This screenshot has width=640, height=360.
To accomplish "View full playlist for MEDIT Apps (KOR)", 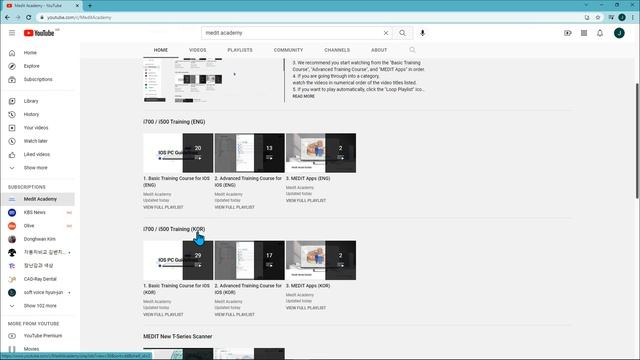I will [306, 308].
